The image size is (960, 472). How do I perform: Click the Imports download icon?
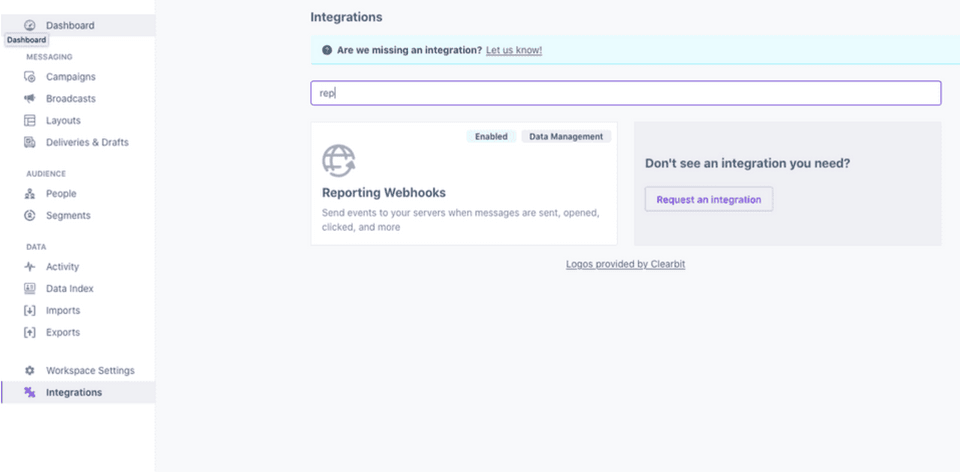click(x=29, y=310)
